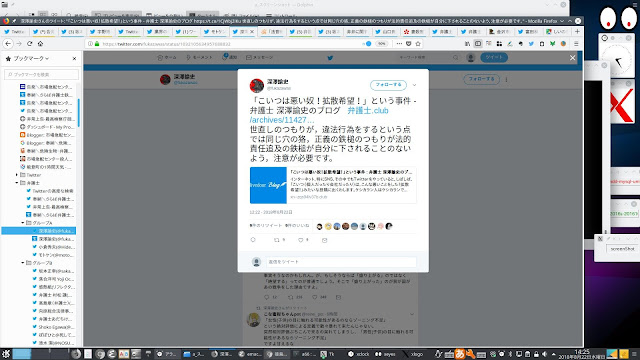Click the reply text field in the popup
Viewport: 640px width, 360px height.
(341, 262)
